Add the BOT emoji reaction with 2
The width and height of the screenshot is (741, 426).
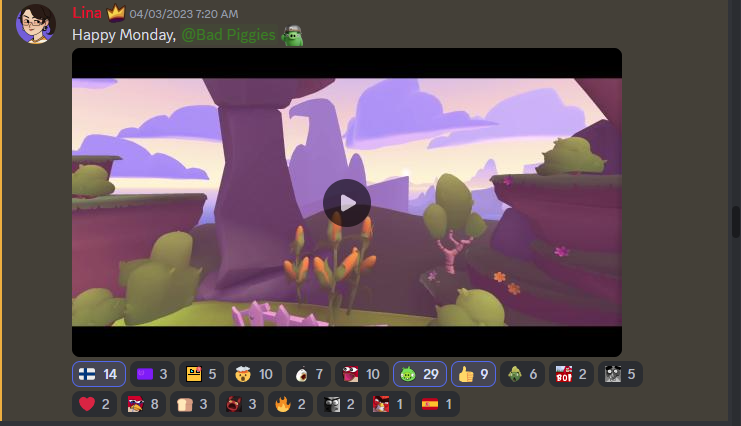coord(571,374)
